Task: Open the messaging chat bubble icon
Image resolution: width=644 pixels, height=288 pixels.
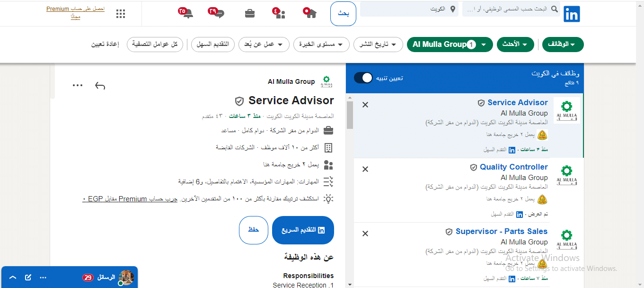Action: tap(219, 13)
